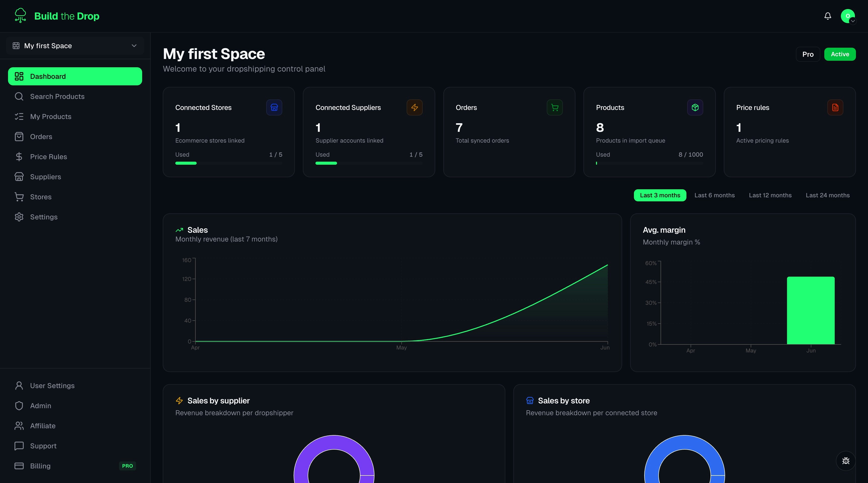Open My Products in the sidebar
The width and height of the screenshot is (868, 483).
coord(75,116)
